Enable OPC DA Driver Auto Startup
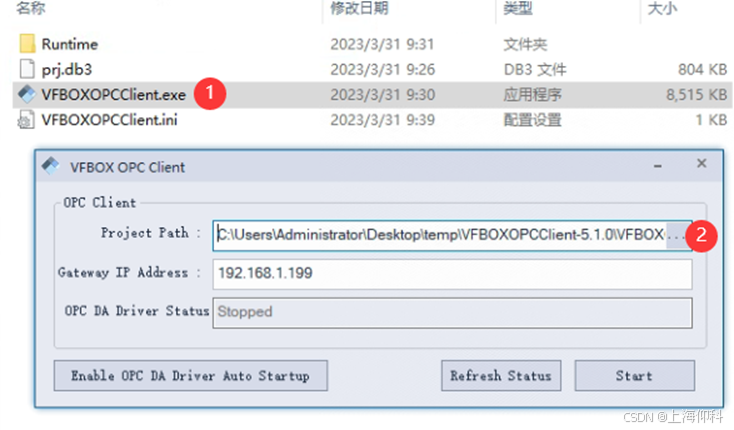734x430 pixels. point(190,376)
